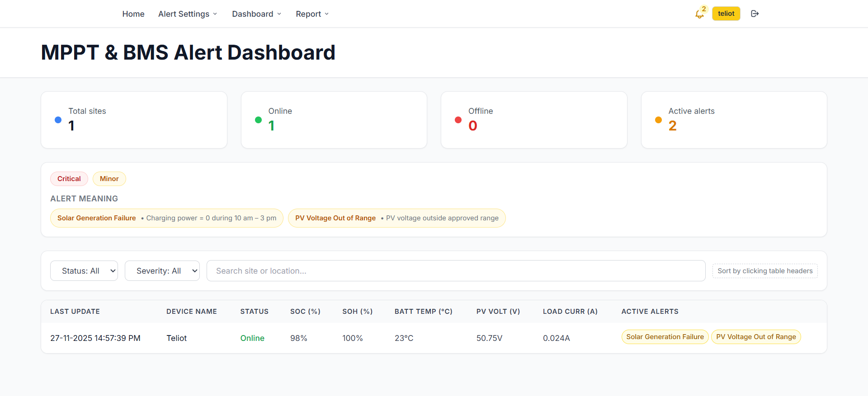Open the Report menu

pos(312,14)
